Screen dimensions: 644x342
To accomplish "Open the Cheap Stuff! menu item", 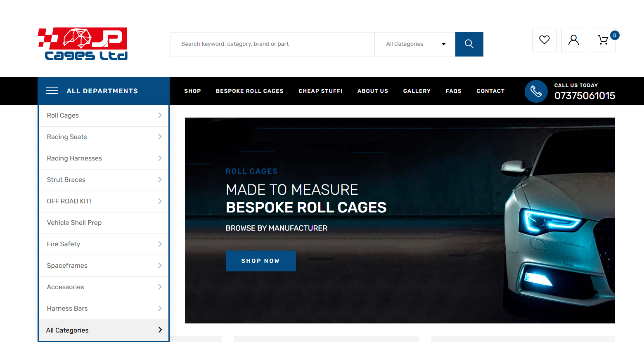I will pyautogui.click(x=320, y=91).
